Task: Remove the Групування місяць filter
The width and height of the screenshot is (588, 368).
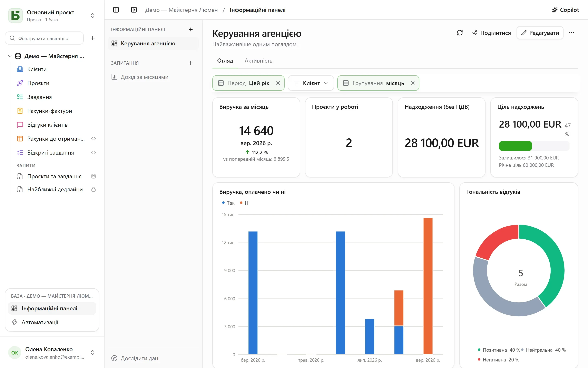Action: [413, 83]
